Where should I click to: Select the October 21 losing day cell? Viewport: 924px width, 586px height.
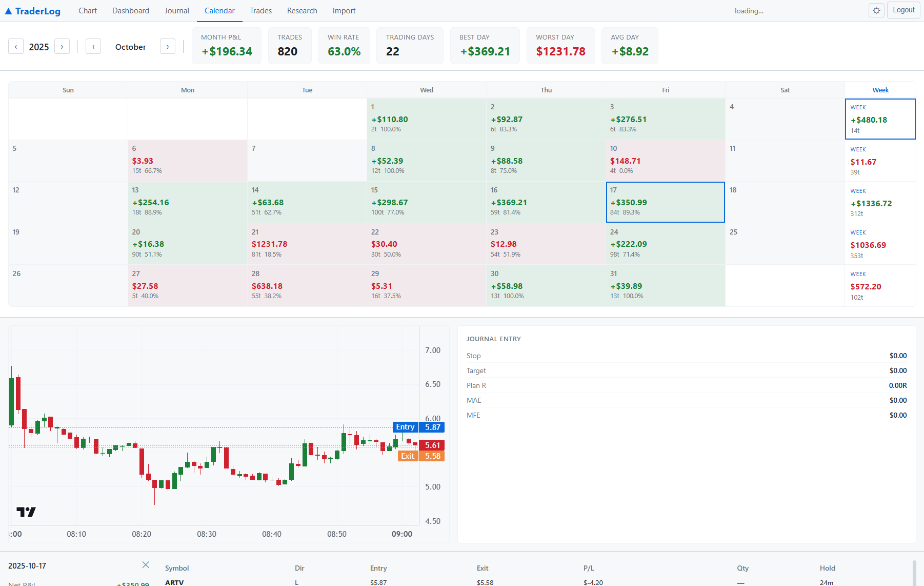[x=307, y=244]
